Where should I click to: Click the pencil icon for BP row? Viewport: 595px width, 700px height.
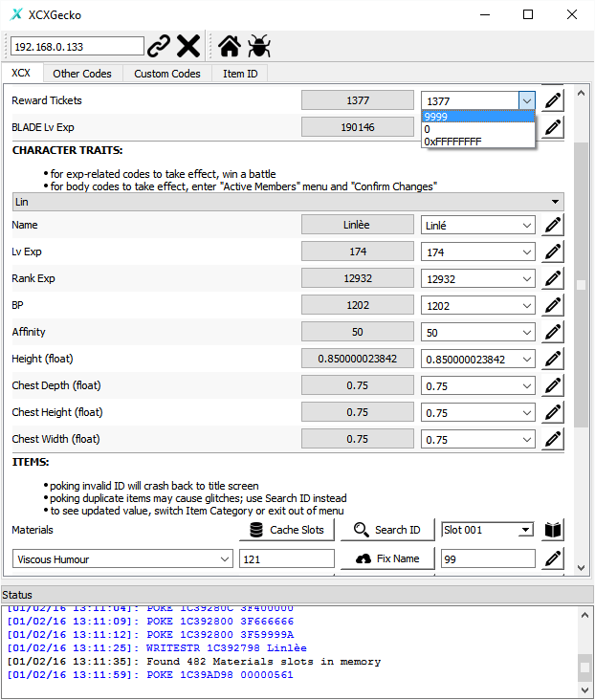(x=553, y=305)
